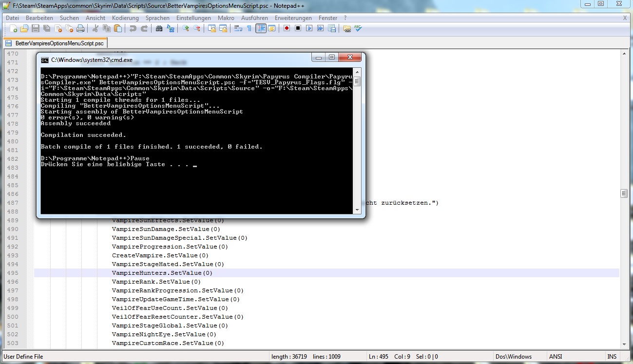Toggle INS mode in status bar
The height and width of the screenshot is (364, 633).
612,357
